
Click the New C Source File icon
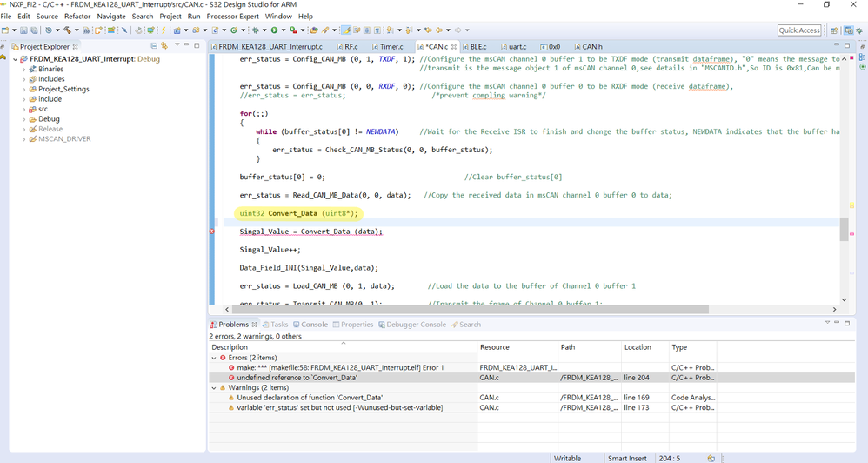[x=216, y=30]
